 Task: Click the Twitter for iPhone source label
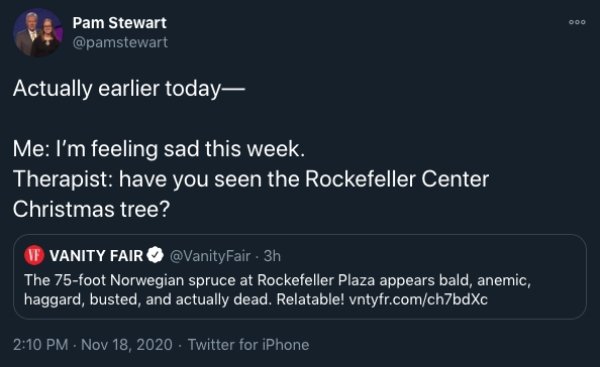pyautogui.click(x=248, y=345)
